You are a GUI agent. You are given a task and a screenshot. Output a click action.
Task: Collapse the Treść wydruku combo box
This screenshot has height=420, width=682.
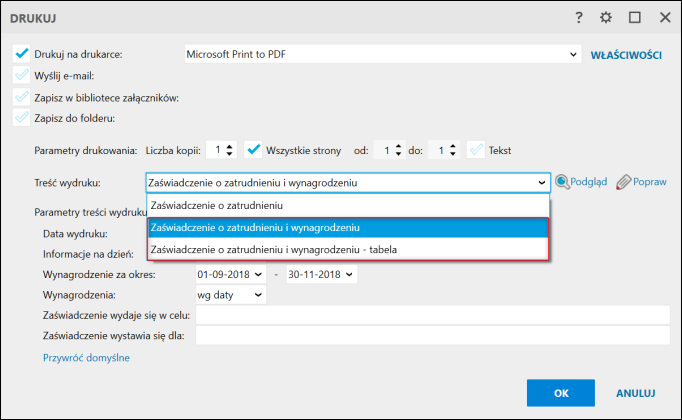[x=542, y=183]
